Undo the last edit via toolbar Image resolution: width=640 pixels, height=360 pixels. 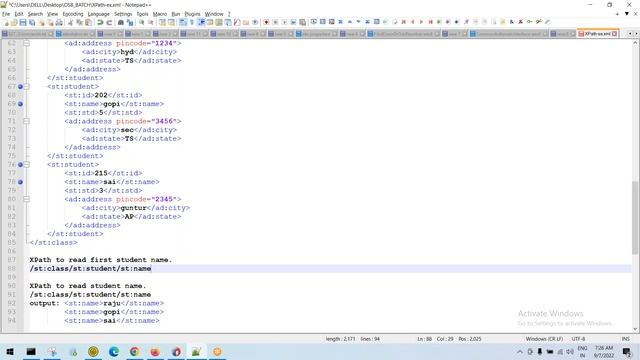(100, 22)
